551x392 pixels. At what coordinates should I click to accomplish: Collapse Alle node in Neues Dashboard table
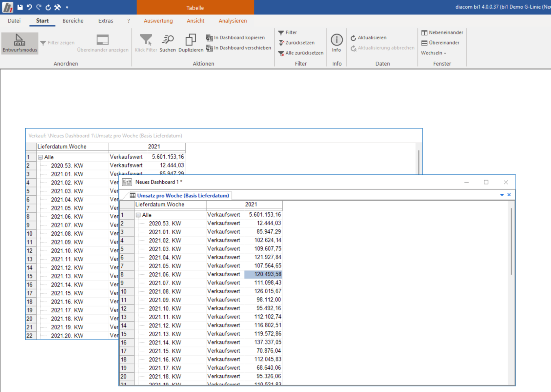click(138, 215)
